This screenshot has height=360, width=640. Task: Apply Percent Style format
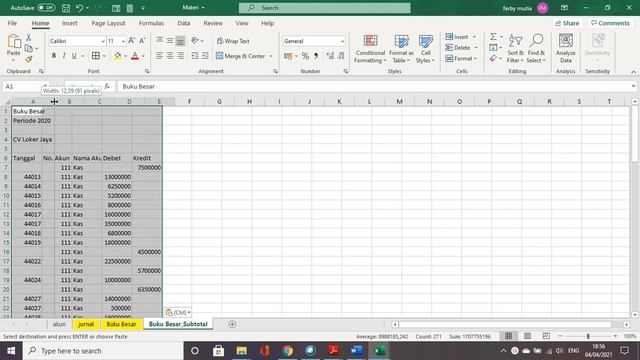tap(305, 56)
